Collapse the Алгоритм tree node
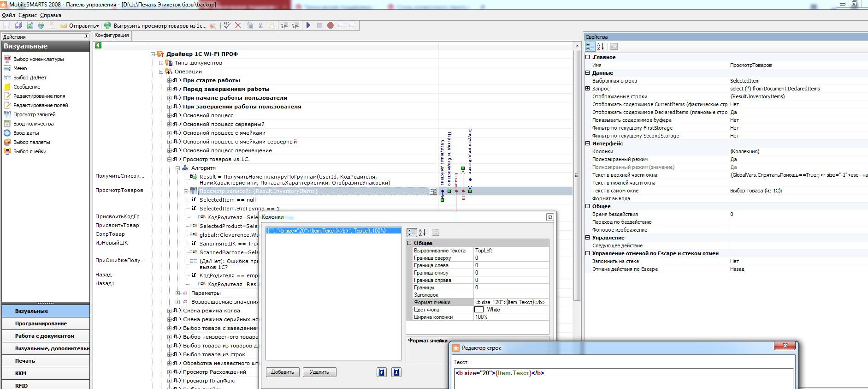 [178, 168]
